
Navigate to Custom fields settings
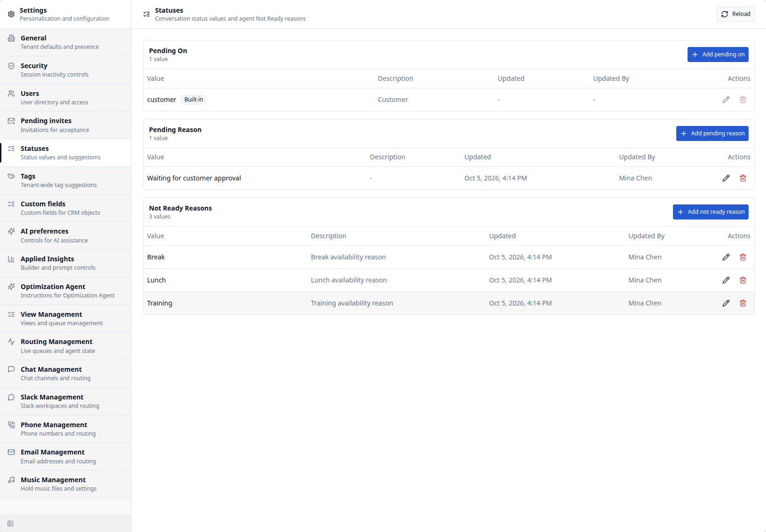pyautogui.click(x=66, y=208)
